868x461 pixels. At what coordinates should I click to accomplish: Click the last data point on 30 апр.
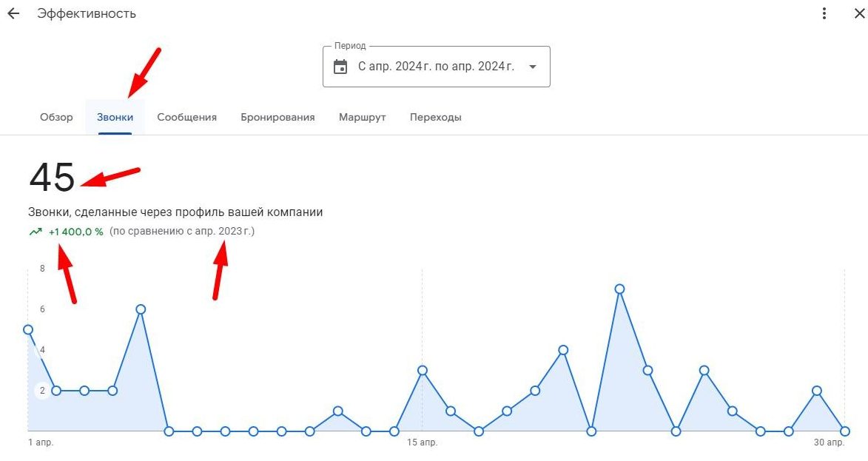point(844,431)
